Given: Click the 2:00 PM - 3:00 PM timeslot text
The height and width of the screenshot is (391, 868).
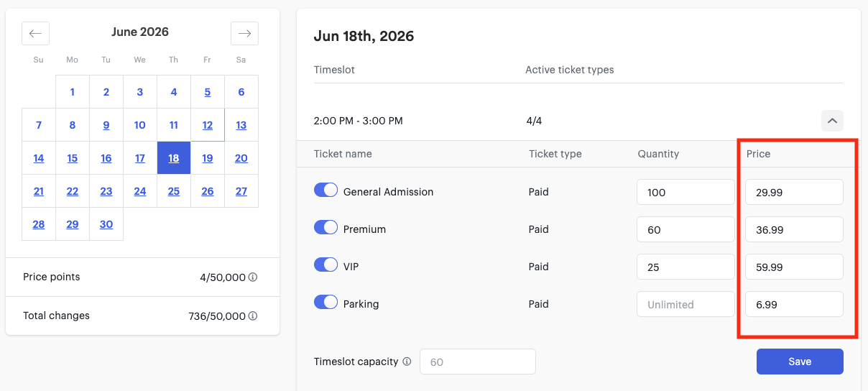Looking at the screenshot, I should (359, 121).
